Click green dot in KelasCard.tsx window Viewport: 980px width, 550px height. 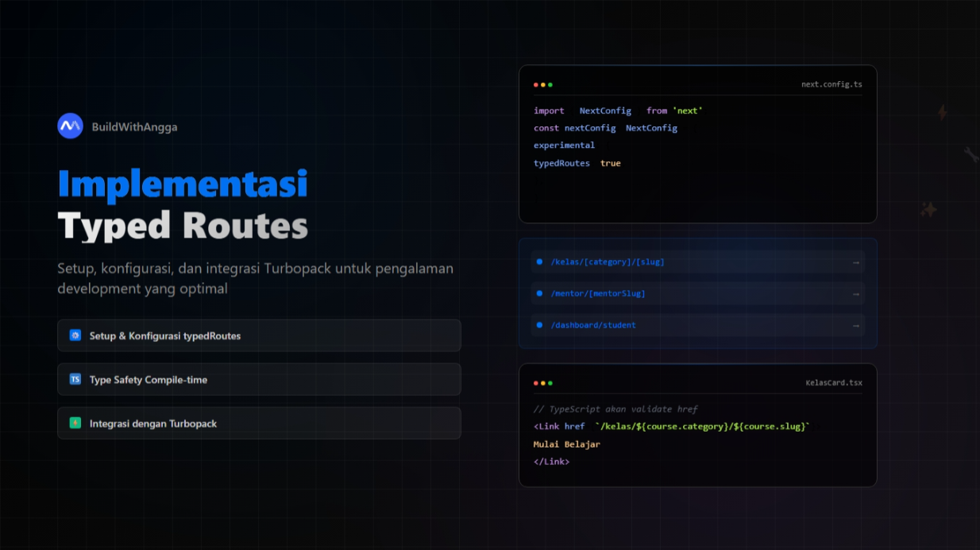click(550, 383)
